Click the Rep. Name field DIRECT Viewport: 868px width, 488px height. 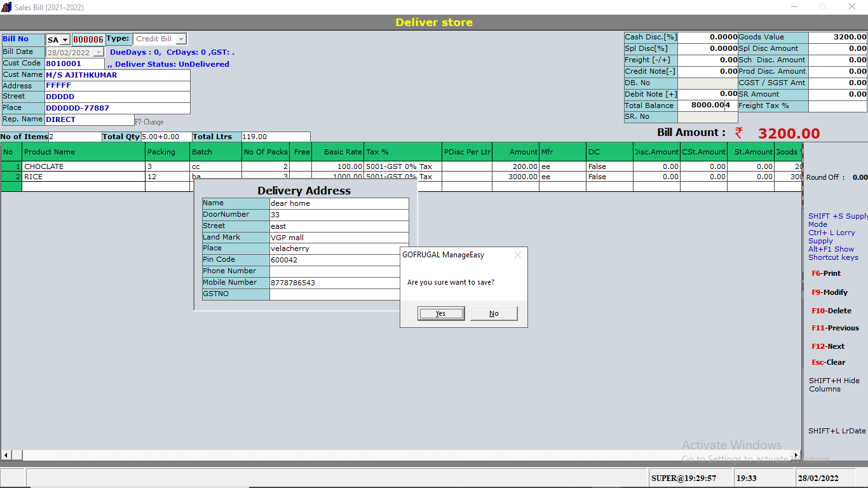point(90,119)
